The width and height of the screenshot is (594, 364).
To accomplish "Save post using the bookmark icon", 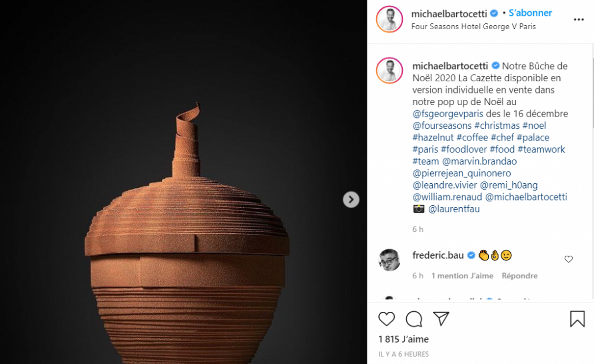I will coord(577,319).
